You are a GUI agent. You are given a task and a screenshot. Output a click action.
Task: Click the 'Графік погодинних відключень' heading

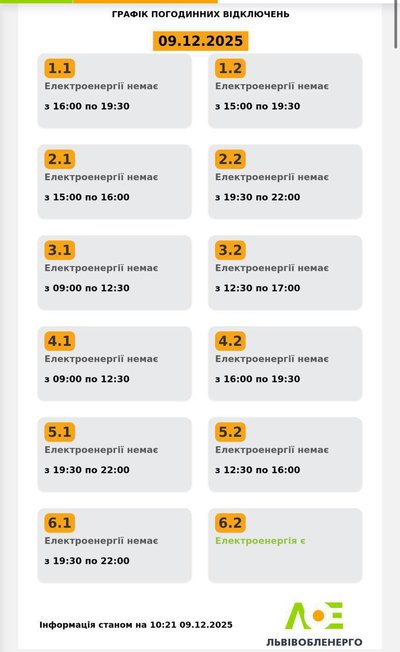tap(200, 14)
